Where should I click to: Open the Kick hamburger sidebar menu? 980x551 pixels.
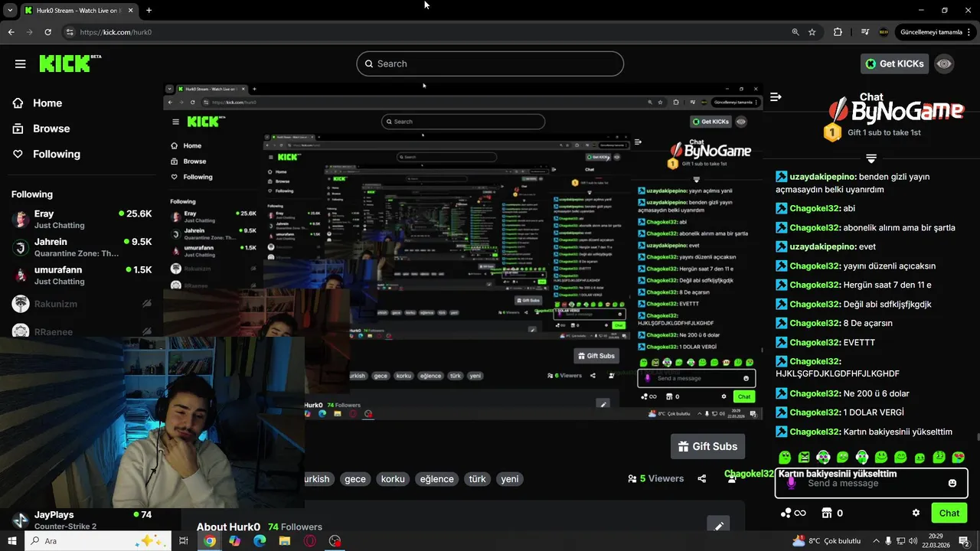(x=21, y=64)
